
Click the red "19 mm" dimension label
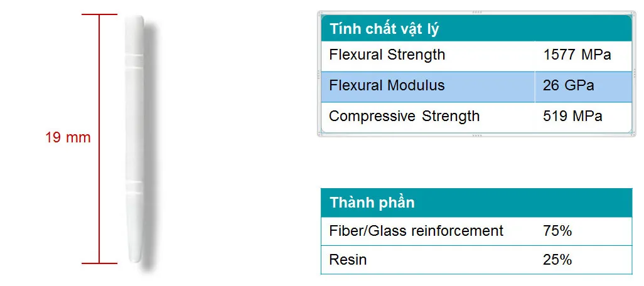[x=68, y=138]
